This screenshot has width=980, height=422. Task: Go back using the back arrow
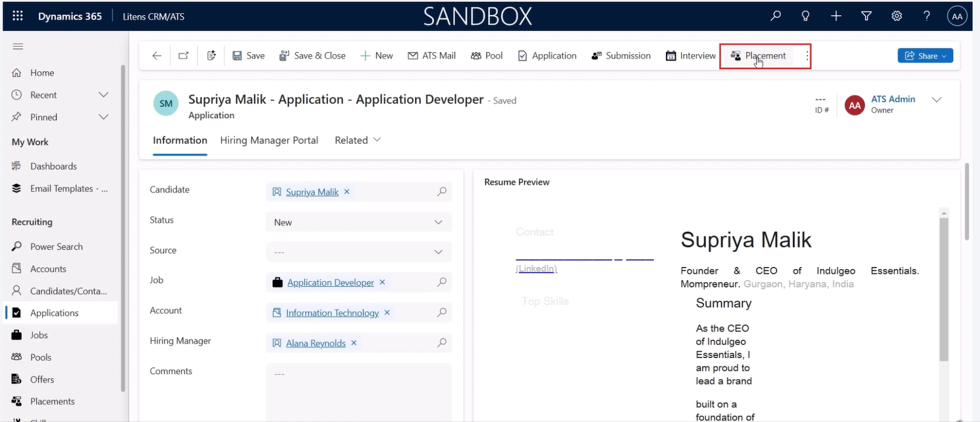click(157, 56)
